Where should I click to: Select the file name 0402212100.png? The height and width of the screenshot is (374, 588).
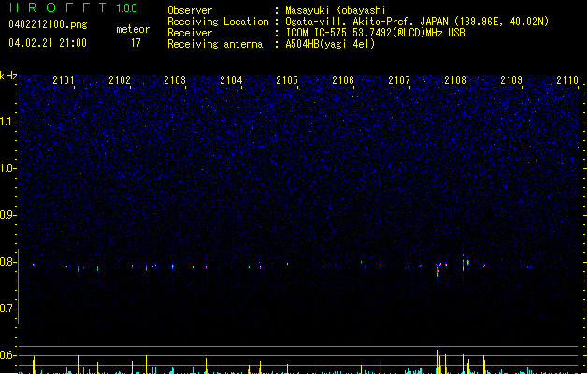[x=48, y=24]
